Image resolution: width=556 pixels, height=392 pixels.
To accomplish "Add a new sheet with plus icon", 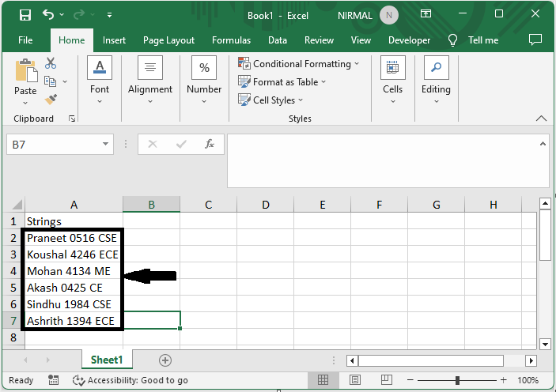I will point(165,360).
